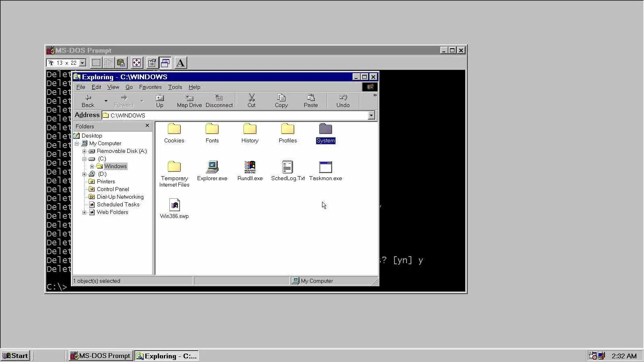Go Back in the Explorer toolbar
Viewport: 644px width, 362px height.
tap(88, 101)
